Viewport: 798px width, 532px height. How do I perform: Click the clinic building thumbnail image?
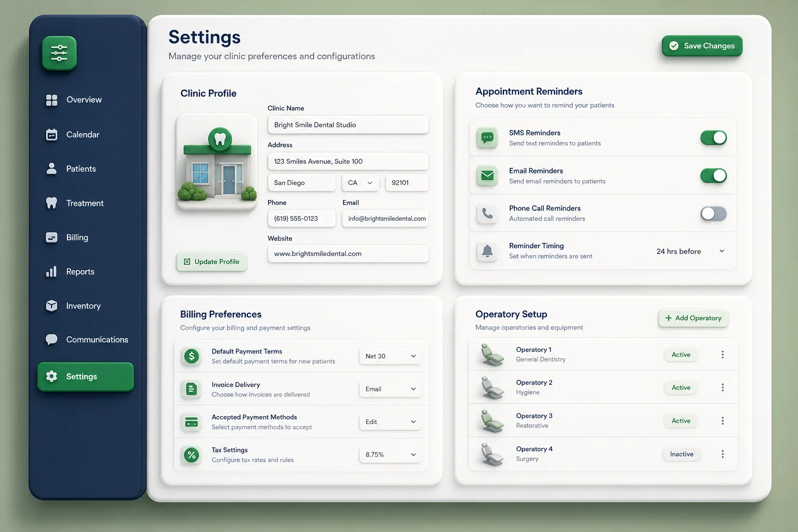(x=217, y=162)
